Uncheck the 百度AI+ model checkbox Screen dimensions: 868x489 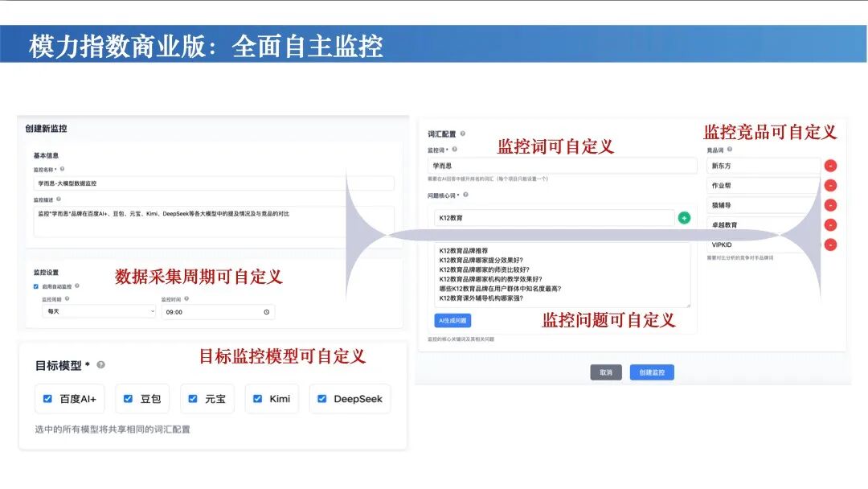coord(47,399)
